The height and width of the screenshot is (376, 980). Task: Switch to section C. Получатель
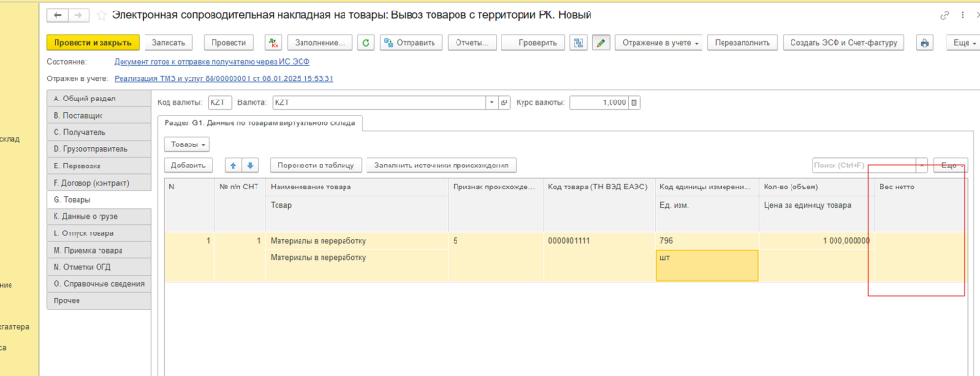99,132
